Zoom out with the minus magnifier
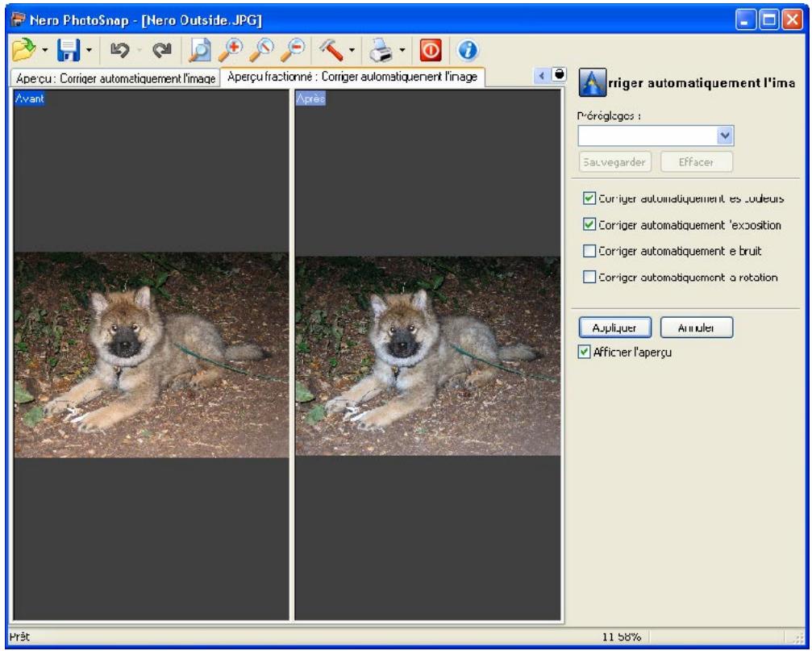Image resolution: width=812 pixels, height=651 pixels. click(293, 50)
